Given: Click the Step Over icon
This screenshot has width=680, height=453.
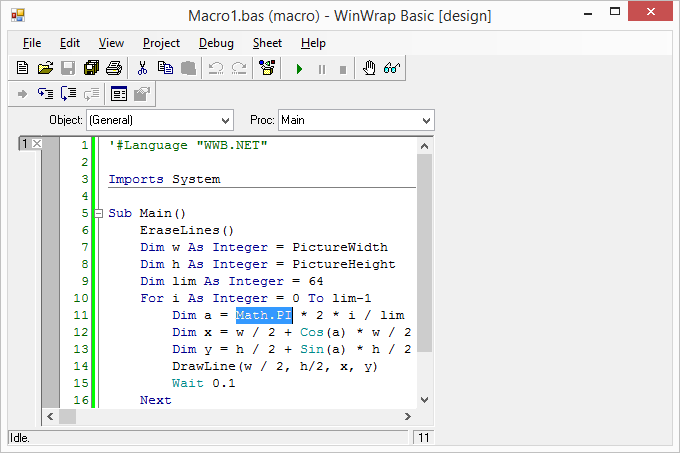Looking at the screenshot, I should coord(68,94).
